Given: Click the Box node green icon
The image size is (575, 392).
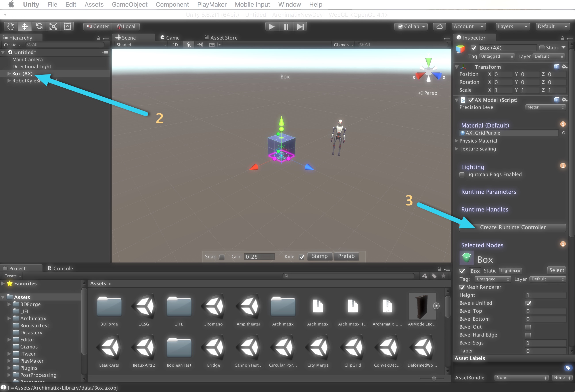Looking at the screenshot, I should 466,258.
